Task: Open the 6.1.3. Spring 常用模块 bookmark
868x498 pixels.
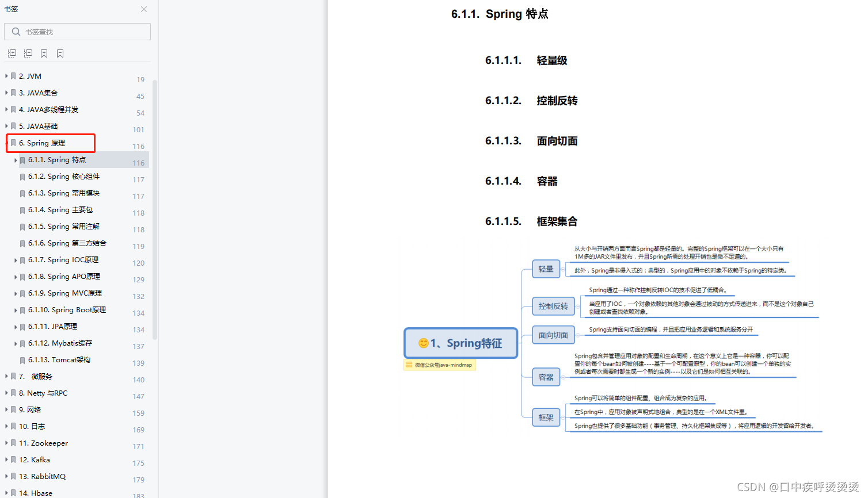Action: [64, 193]
